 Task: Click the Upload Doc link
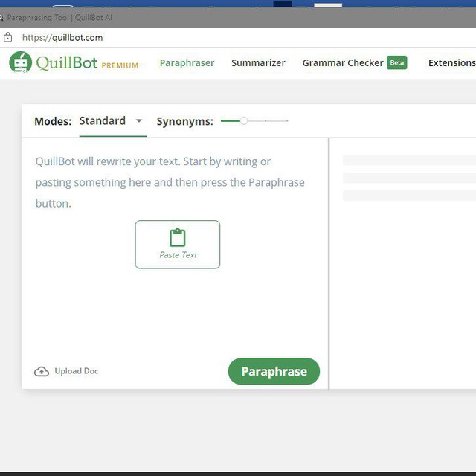[77, 371]
